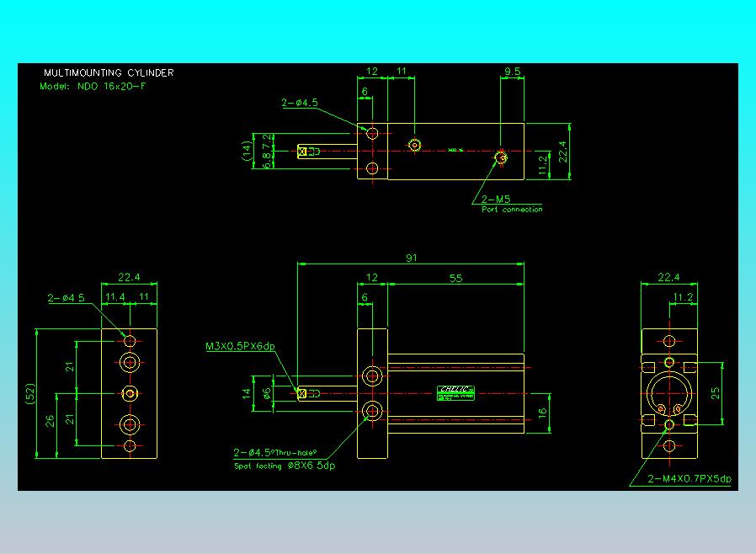This screenshot has height=554, width=756.
Task: Select the 14 dimension in front view
Action: [x=247, y=393]
